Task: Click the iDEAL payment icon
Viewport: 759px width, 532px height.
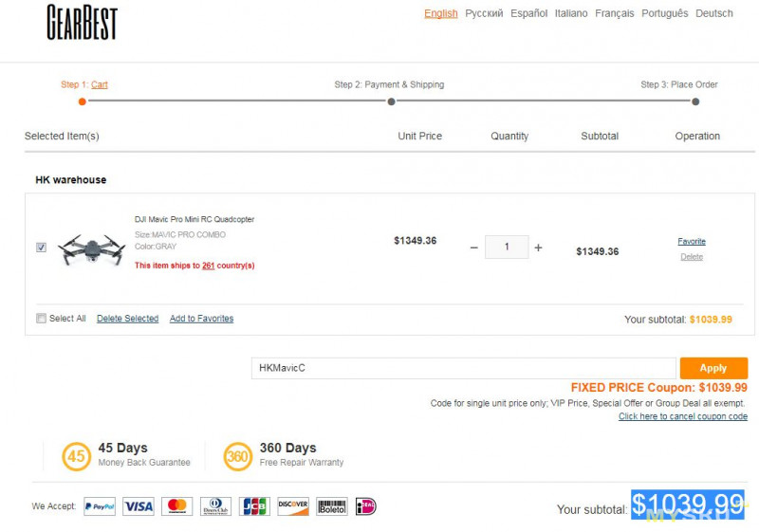Action: [x=366, y=506]
